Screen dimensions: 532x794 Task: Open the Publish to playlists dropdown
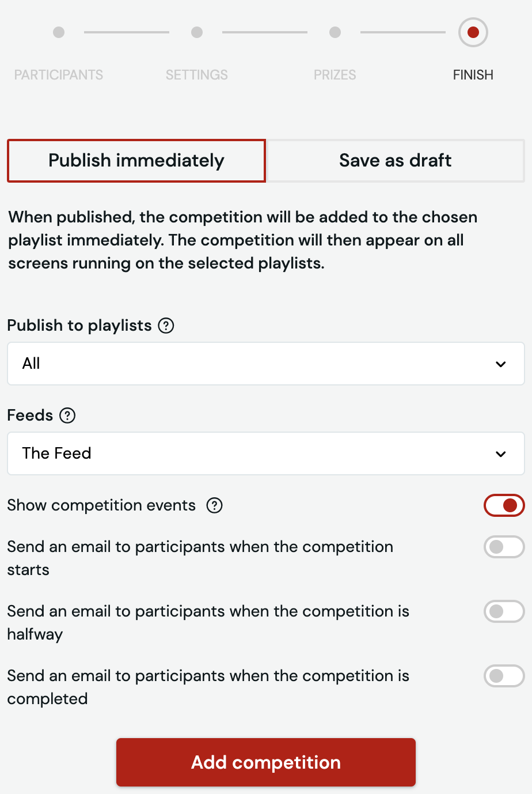266,364
